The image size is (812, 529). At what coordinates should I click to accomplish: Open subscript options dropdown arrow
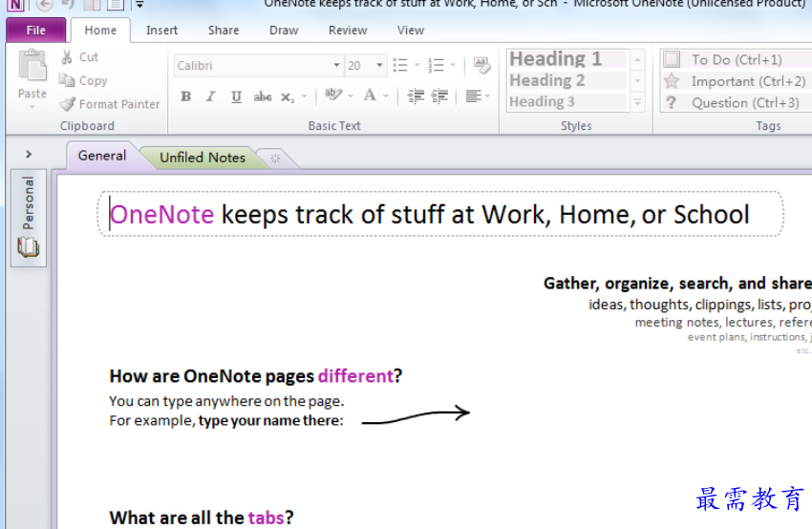tap(304, 96)
